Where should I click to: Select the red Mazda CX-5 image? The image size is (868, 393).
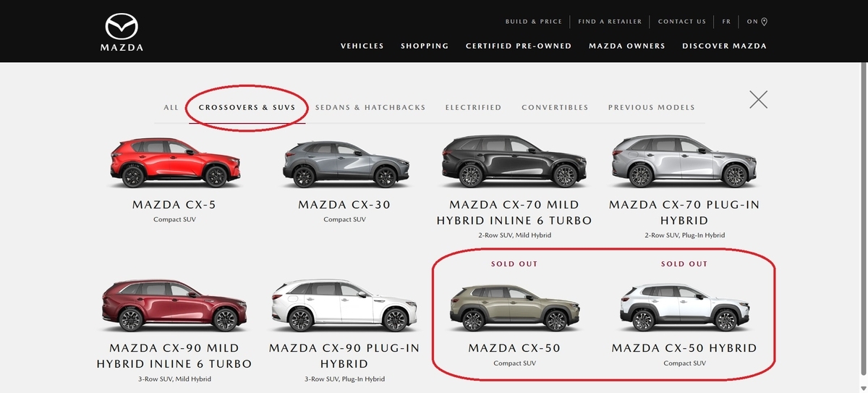174,164
